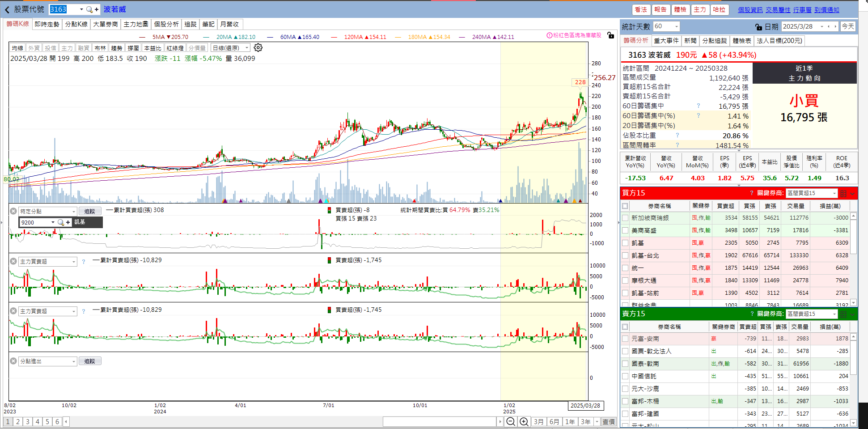This screenshot has width=868, height=429.
Task: Close the 分點進出 indicator panel
Action: click(x=13, y=361)
